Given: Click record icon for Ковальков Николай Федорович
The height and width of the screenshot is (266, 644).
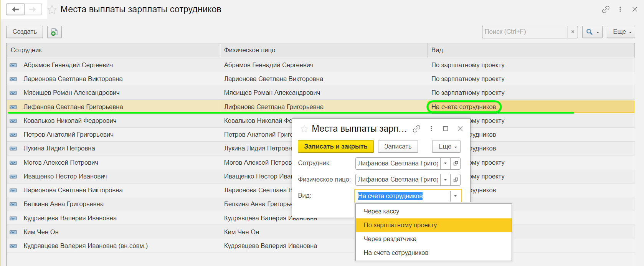Looking at the screenshot, I should click(x=13, y=121).
